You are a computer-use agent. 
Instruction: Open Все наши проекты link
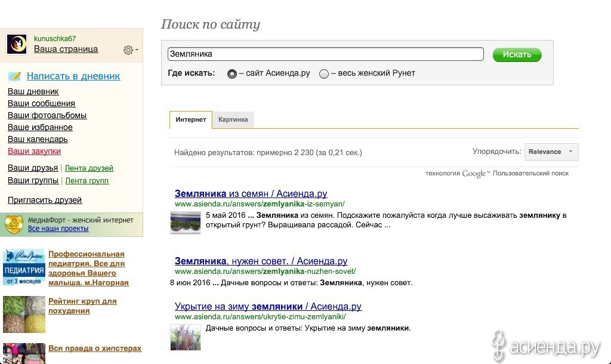coord(58,229)
